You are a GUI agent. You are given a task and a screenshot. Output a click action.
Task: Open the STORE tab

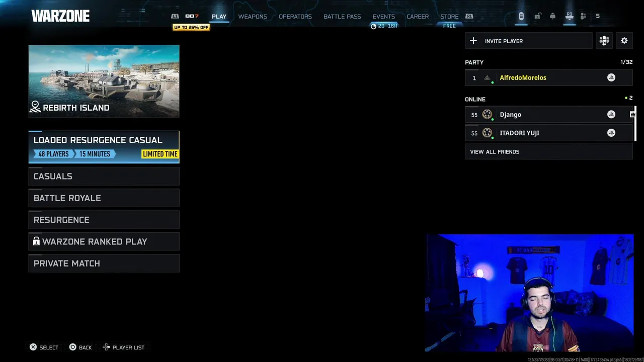click(x=449, y=17)
